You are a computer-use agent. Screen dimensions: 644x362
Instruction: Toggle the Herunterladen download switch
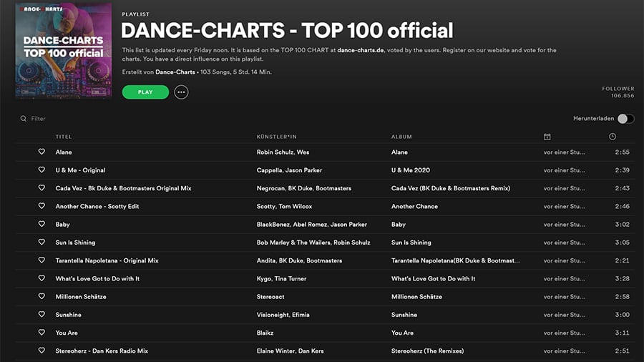click(x=625, y=119)
